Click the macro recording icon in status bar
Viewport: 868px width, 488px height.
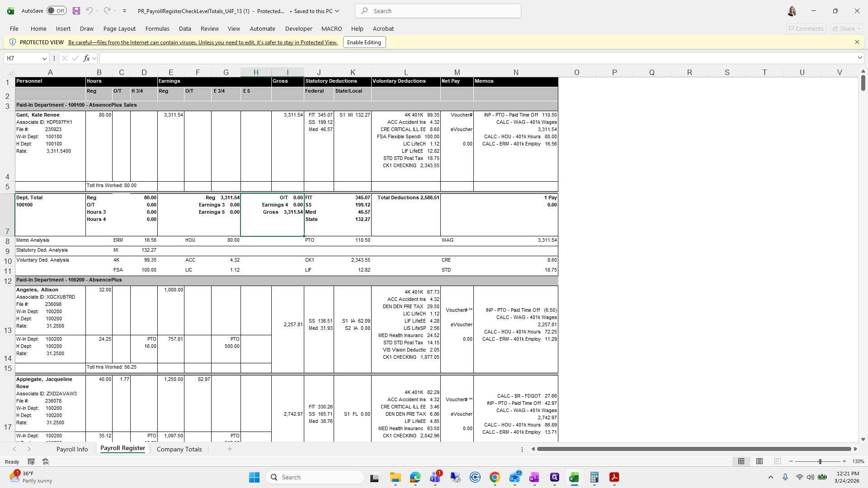(x=31, y=461)
